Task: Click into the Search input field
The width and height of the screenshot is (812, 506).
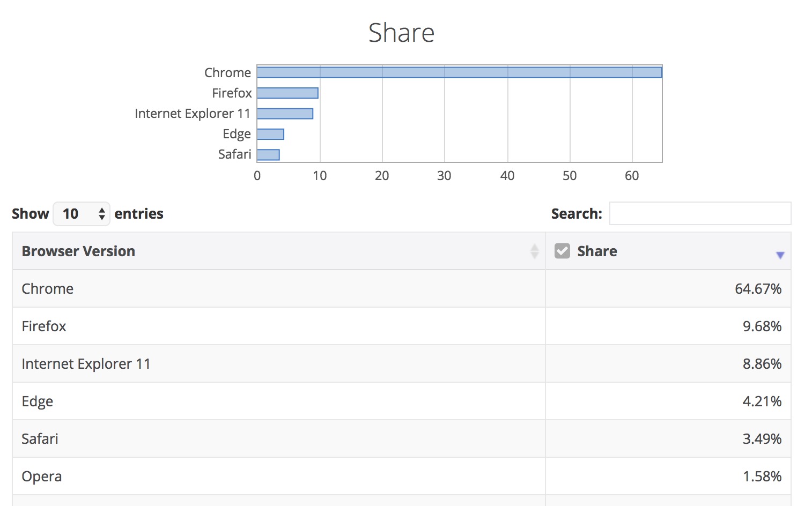Action: (700, 213)
